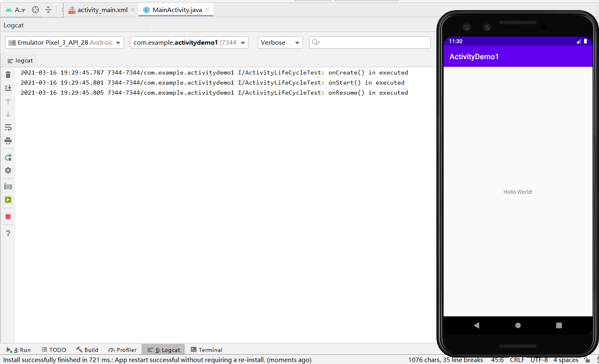Open logcat settings gear icon
This screenshot has width=599, height=364.
pos(8,170)
